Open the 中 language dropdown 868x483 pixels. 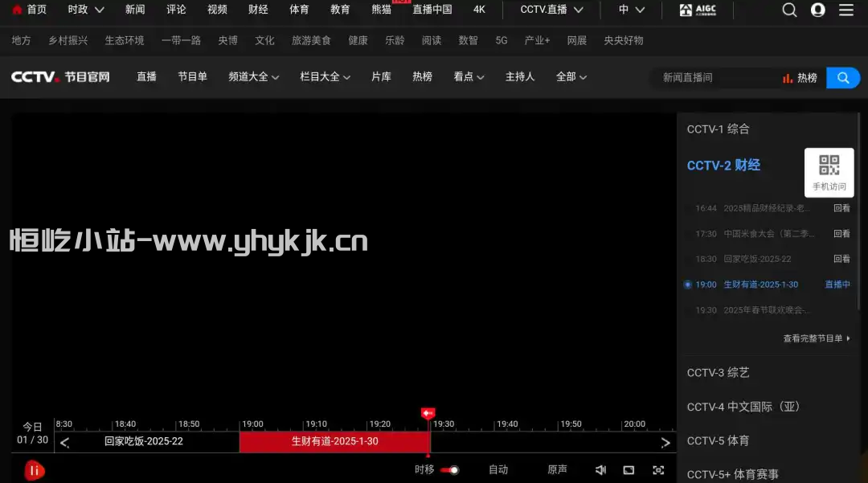pyautogui.click(x=631, y=10)
